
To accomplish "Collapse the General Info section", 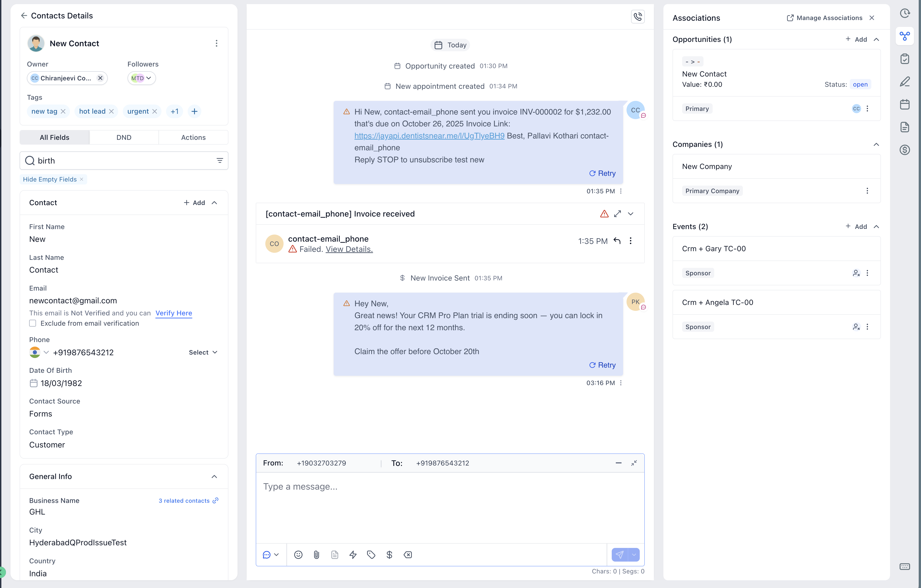I will pyautogui.click(x=214, y=476).
